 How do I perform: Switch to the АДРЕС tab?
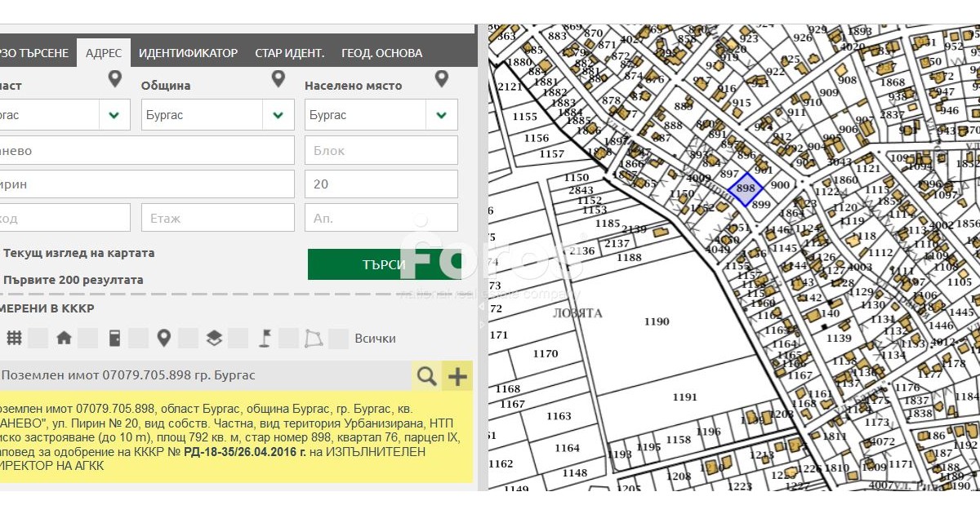104,53
